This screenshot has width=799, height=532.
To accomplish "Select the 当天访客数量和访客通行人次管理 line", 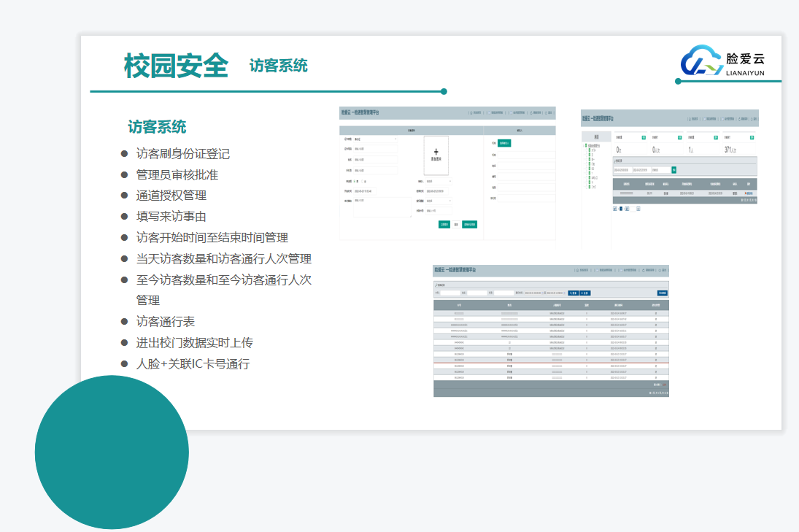I will [224, 259].
